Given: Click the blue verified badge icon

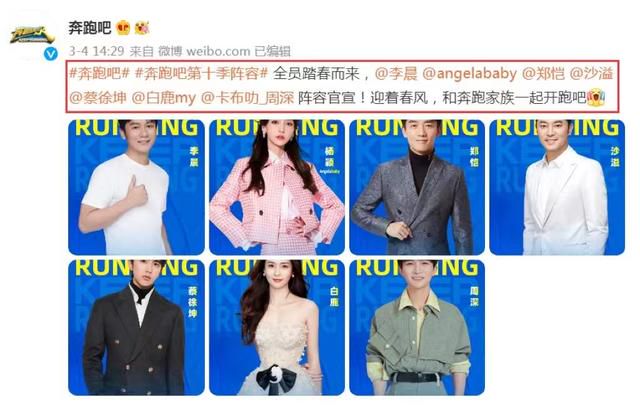Looking at the screenshot, I should (x=51, y=54).
